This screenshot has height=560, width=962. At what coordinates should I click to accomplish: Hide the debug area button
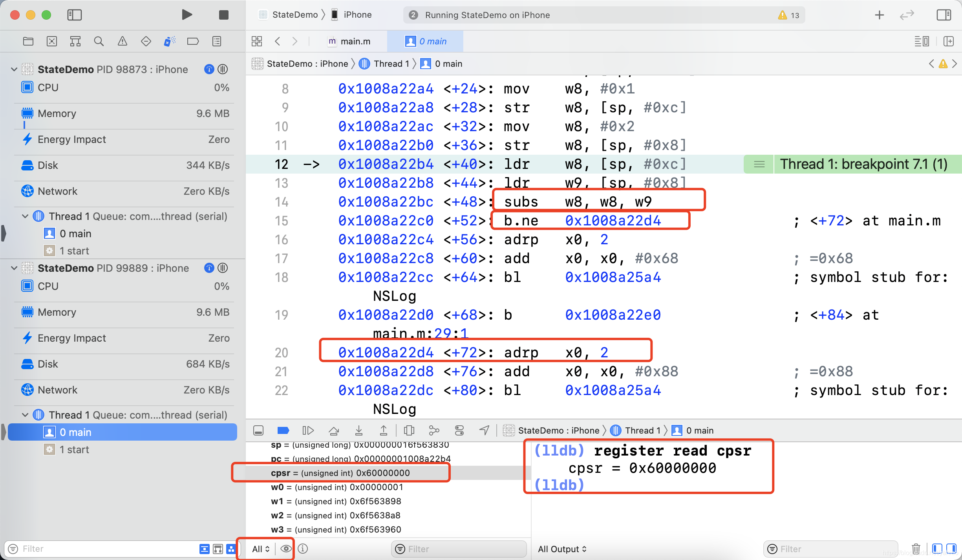258,431
